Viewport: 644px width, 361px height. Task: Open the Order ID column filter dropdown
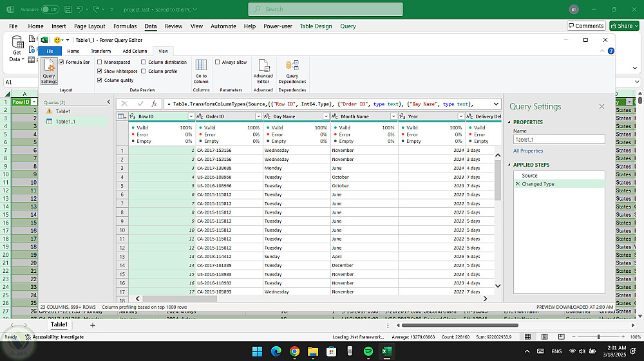[258, 116]
